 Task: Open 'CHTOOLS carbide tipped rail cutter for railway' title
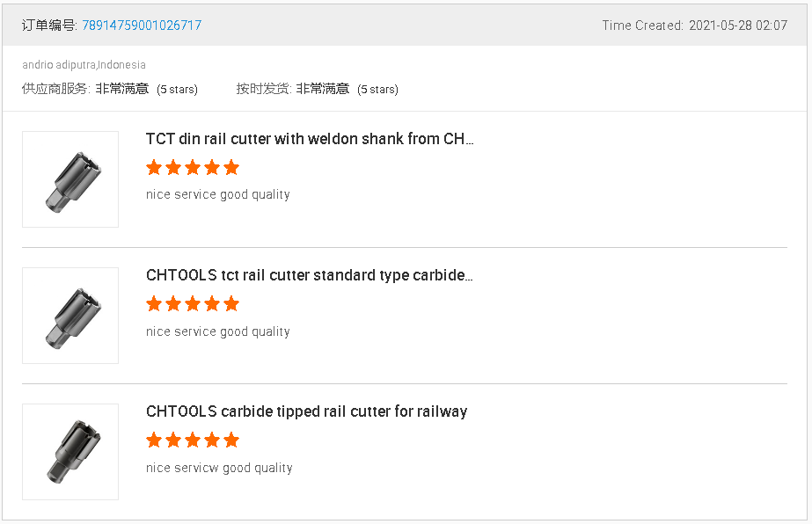(306, 411)
